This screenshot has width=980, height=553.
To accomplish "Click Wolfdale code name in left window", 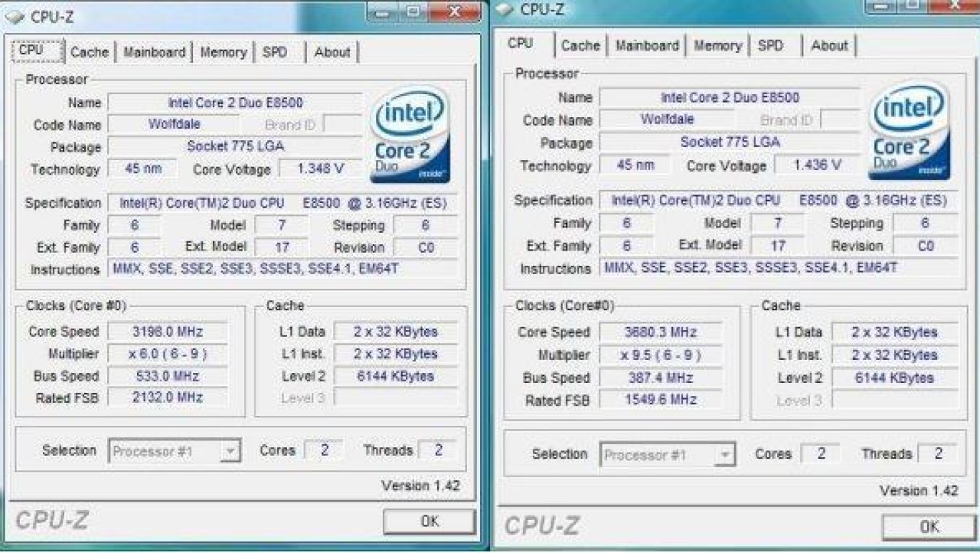I will pyautogui.click(x=173, y=124).
